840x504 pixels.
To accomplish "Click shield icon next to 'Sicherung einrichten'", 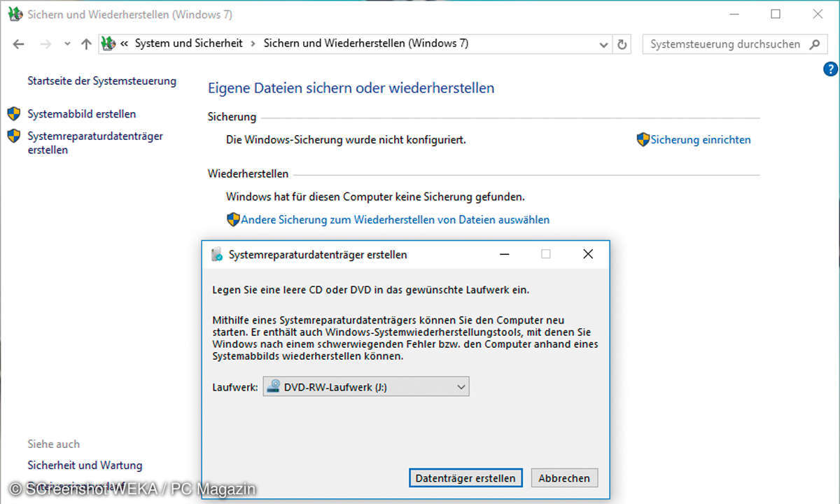I will tap(643, 140).
